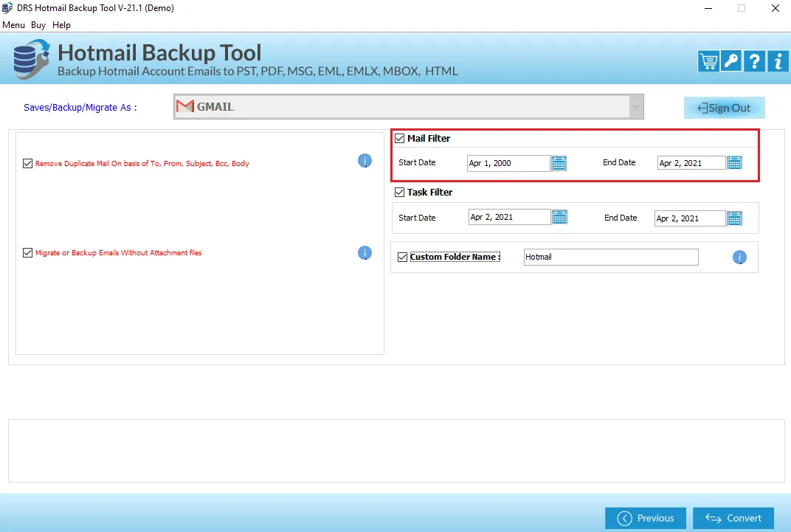Viewport: 791px width, 532px height.
Task: Click the Sign Out button
Action: pyautogui.click(x=725, y=108)
